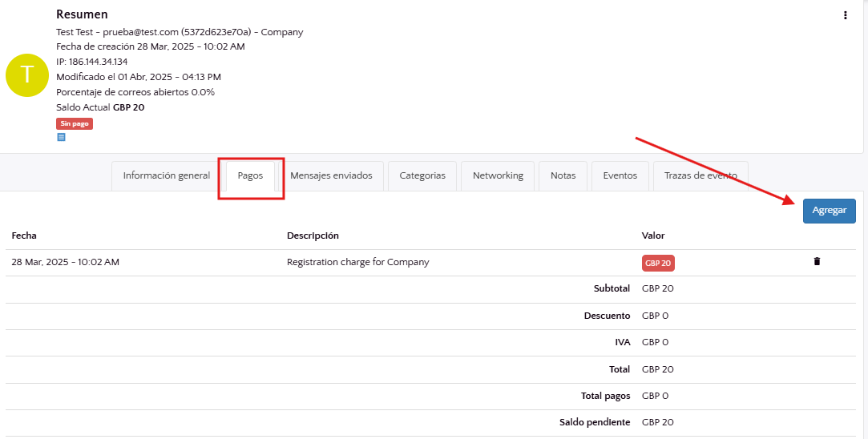Open the Trazas de evento tab
This screenshot has height=439, width=868.
[x=700, y=175]
